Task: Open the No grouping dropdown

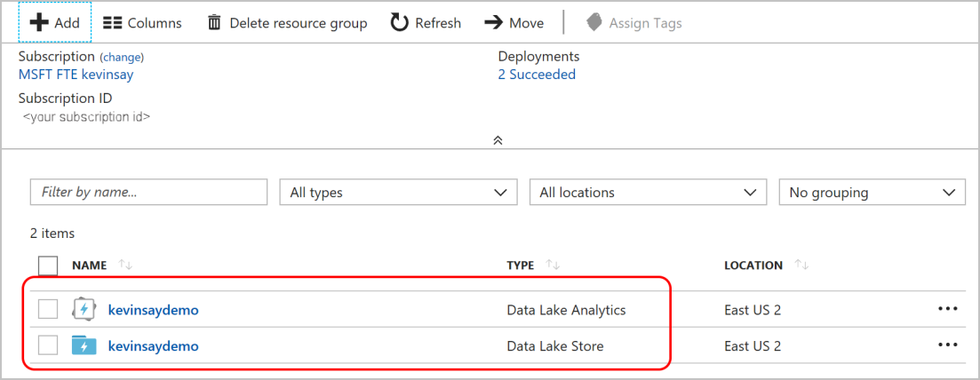Action: pyautogui.click(x=872, y=193)
